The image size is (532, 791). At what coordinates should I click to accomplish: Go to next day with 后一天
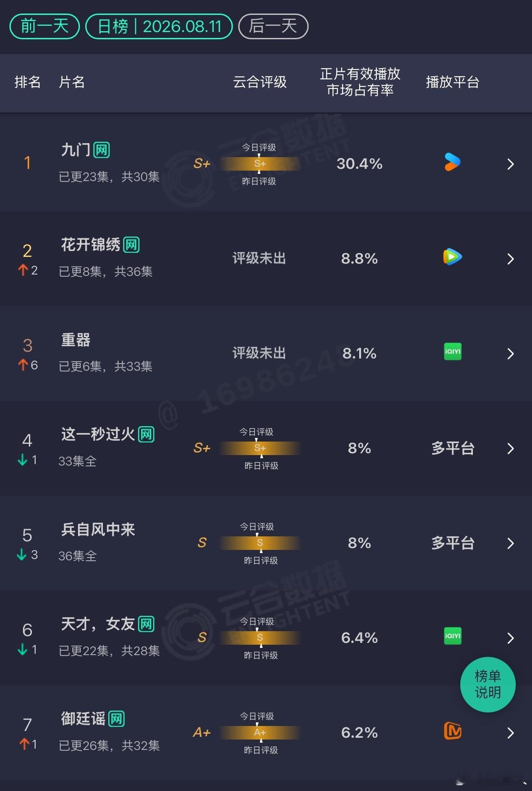click(x=273, y=26)
